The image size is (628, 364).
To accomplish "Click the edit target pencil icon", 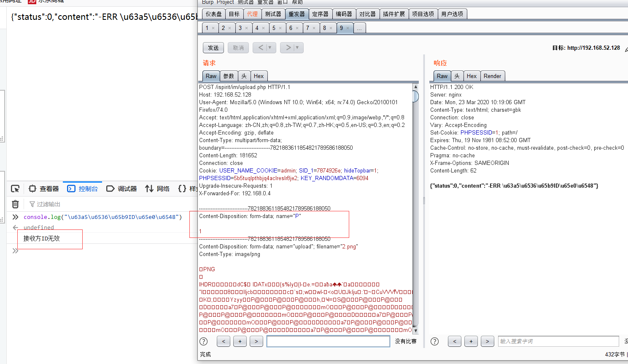I will [x=626, y=49].
